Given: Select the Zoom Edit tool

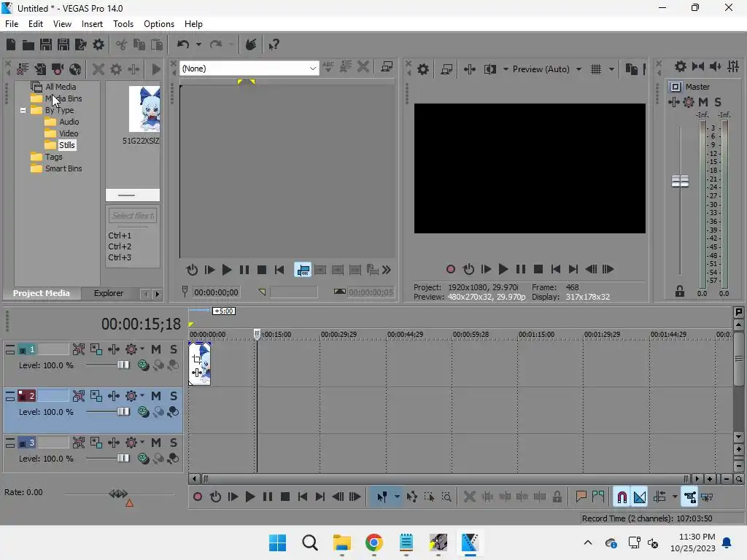Looking at the screenshot, I should pos(446,497).
